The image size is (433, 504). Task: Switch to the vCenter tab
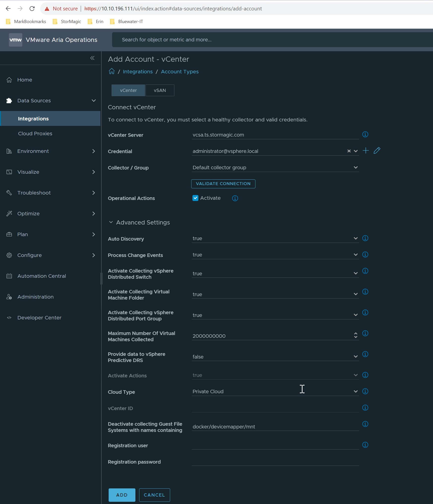128,90
